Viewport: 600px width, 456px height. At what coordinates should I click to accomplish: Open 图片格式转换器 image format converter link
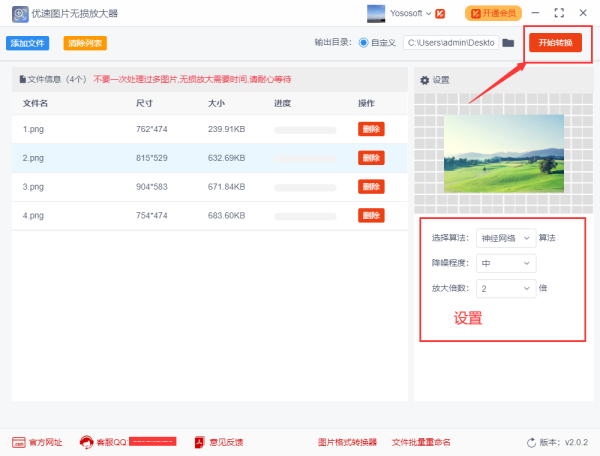[x=347, y=442]
